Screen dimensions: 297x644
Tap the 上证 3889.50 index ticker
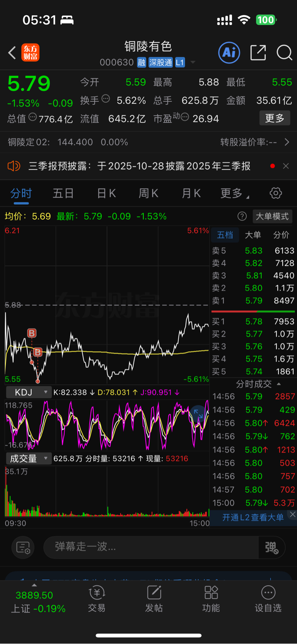pyautogui.click(x=38, y=602)
